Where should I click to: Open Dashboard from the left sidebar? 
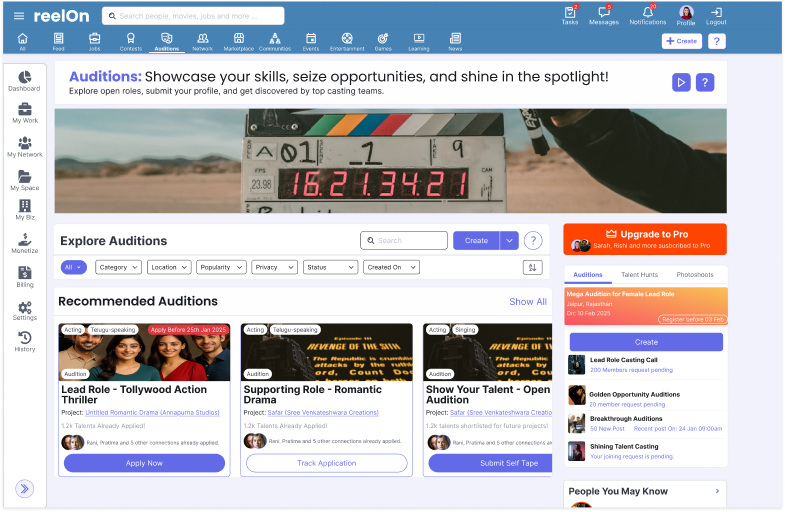[x=25, y=81]
